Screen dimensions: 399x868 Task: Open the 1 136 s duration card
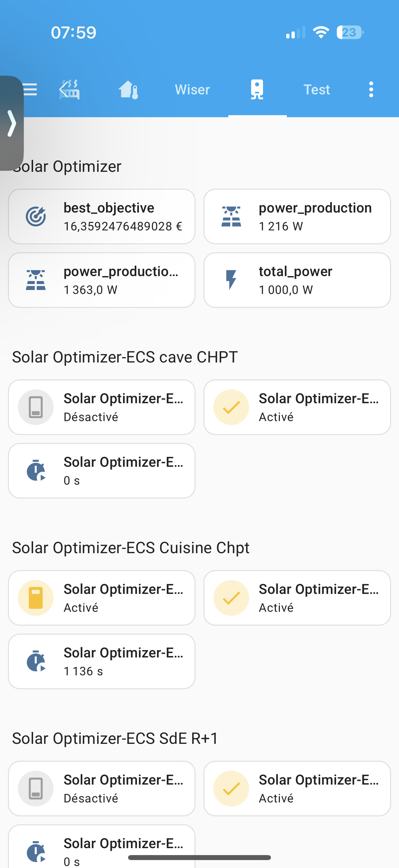(102, 661)
